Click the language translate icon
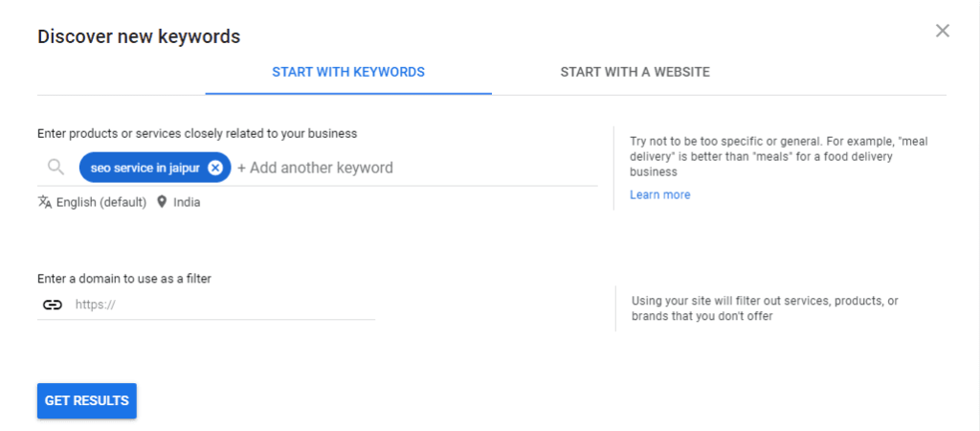The height and width of the screenshot is (431, 980). [x=44, y=202]
